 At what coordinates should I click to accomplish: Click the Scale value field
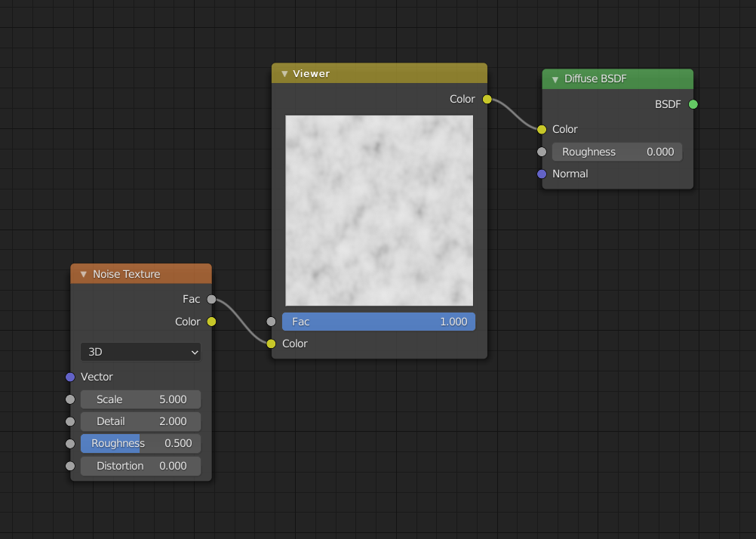pos(140,399)
